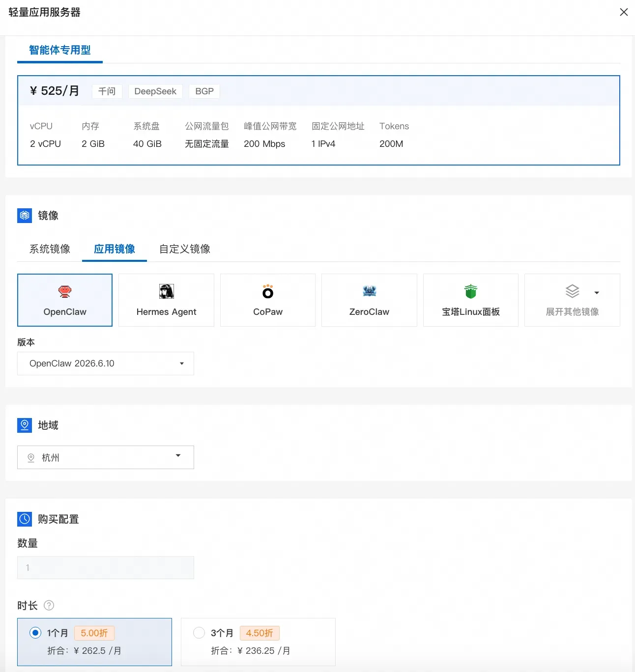Close the 轻量应用服务器 panel

(624, 12)
